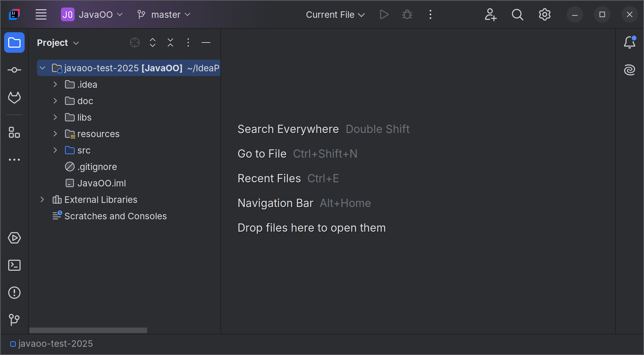Show the Notifications bell panel
Viewport: 644px width, 355px height.
pyautogui.click(x=629, y=42)
